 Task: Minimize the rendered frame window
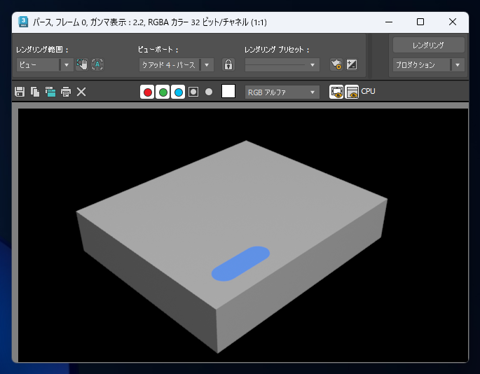[389, 22]
